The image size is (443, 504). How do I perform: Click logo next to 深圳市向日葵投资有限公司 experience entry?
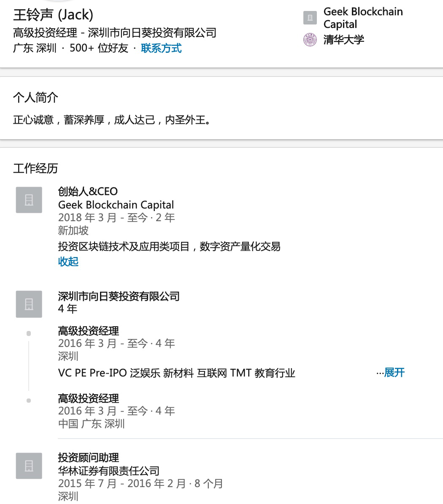pyautogui.click(x=29, y=304)
